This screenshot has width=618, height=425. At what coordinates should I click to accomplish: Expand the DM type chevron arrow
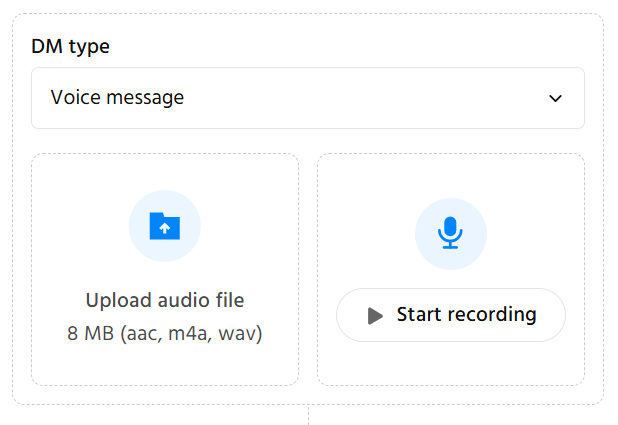(x=556, y=98)
